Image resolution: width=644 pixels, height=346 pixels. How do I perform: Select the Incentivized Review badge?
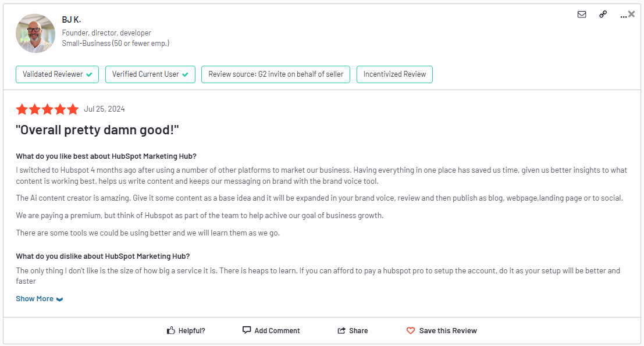point(394,74)
